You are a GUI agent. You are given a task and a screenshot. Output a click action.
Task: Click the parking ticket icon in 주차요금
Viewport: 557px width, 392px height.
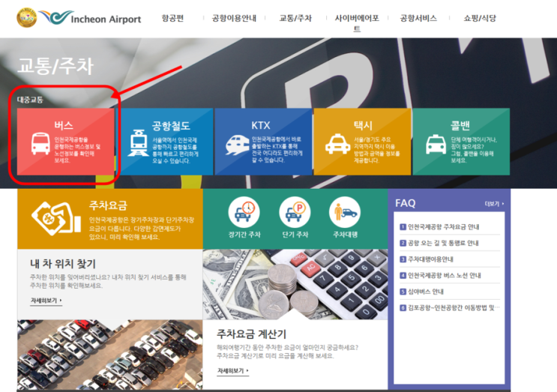point(56,218)
